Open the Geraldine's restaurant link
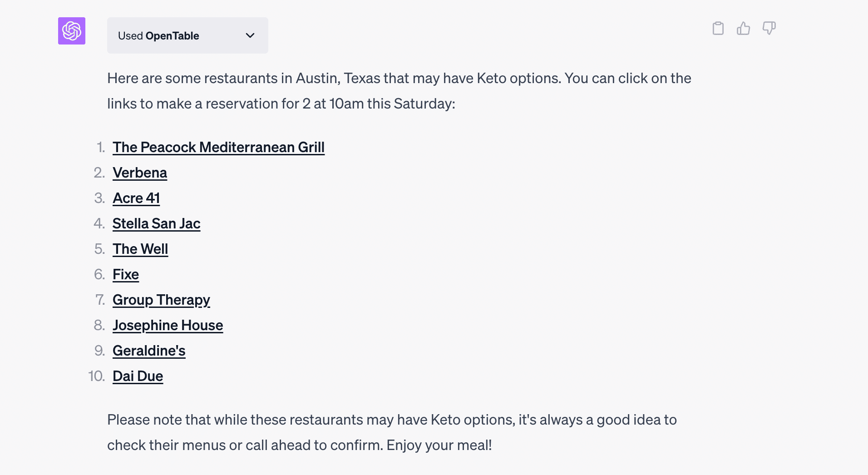The image size is (868, 475). (x=149, y=351)
